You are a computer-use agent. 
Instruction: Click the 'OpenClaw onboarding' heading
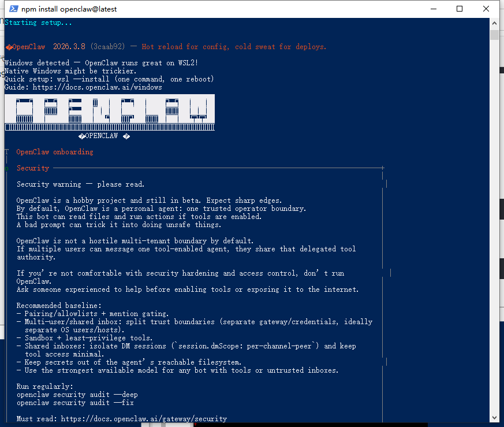(x=55, y=152)
